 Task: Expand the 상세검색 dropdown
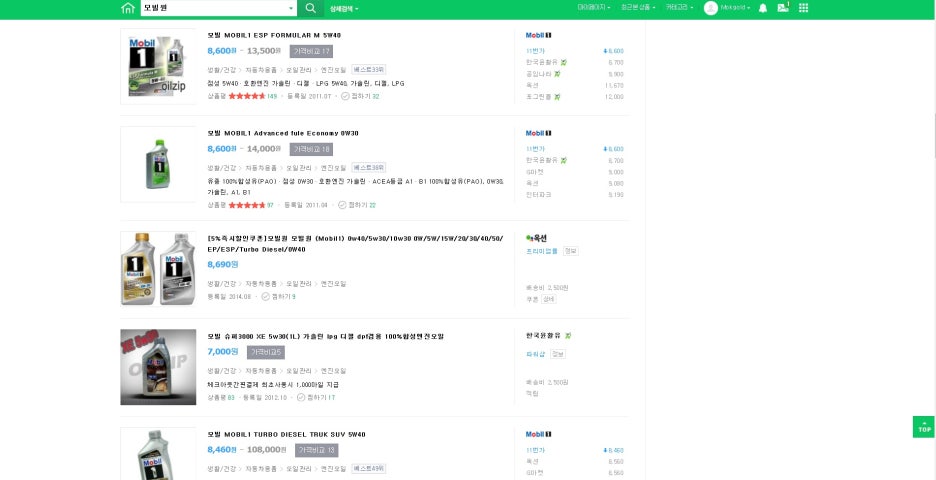344,8
